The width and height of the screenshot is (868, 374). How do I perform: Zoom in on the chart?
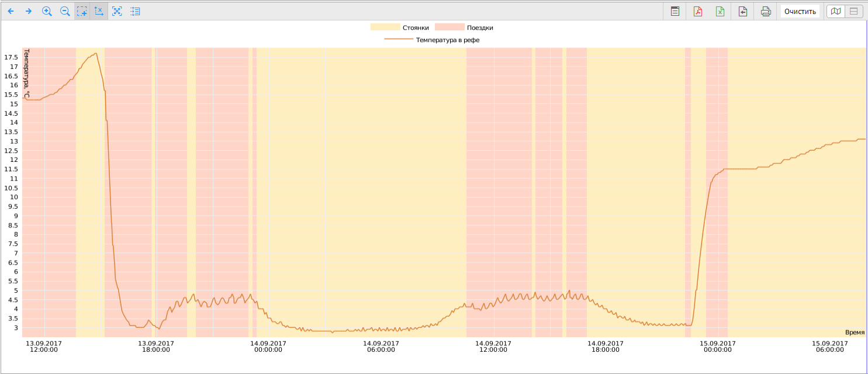(x=47, y=11)
